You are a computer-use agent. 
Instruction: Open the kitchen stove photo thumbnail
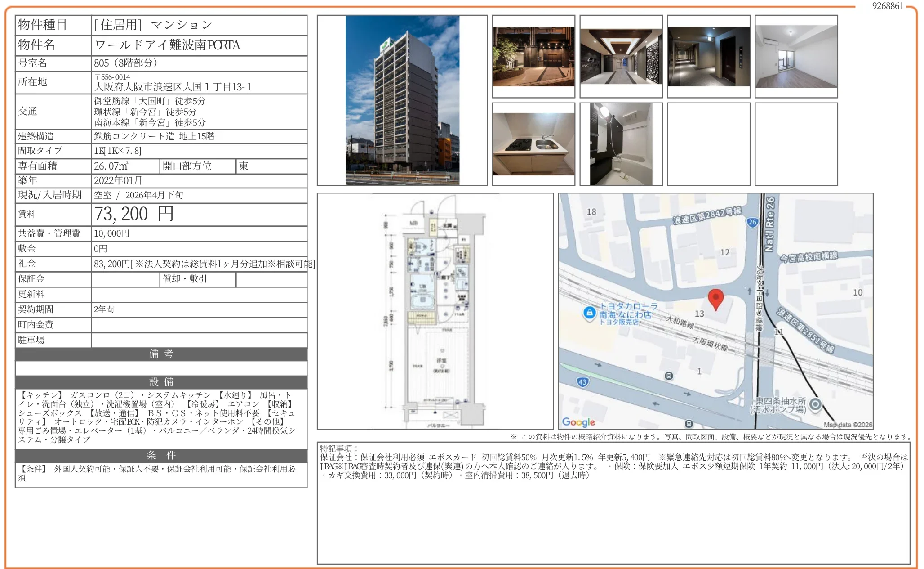(x=533, y=144)
